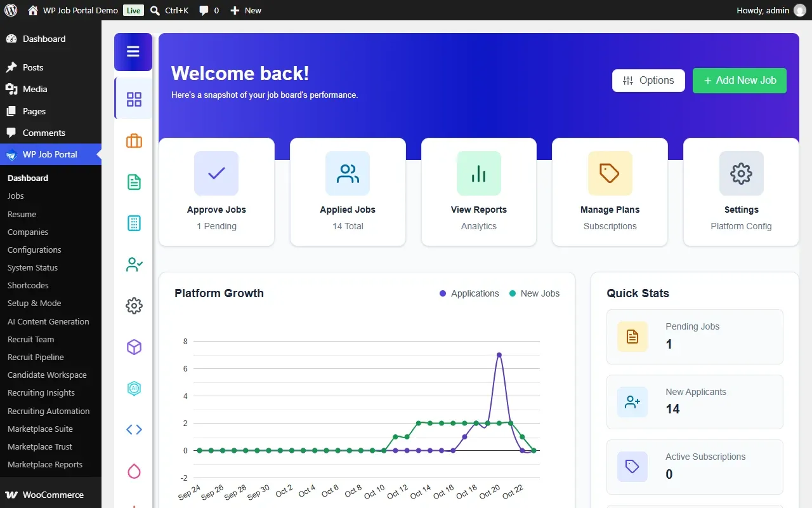
Task: Open the user-check icon in plugin sidebar
Action: coord(134,264)
